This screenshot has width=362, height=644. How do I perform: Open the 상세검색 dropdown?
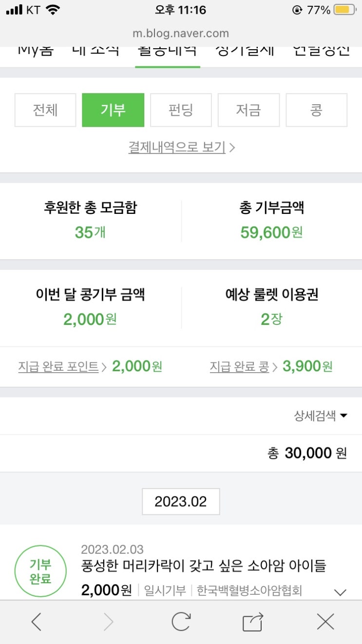320,416
